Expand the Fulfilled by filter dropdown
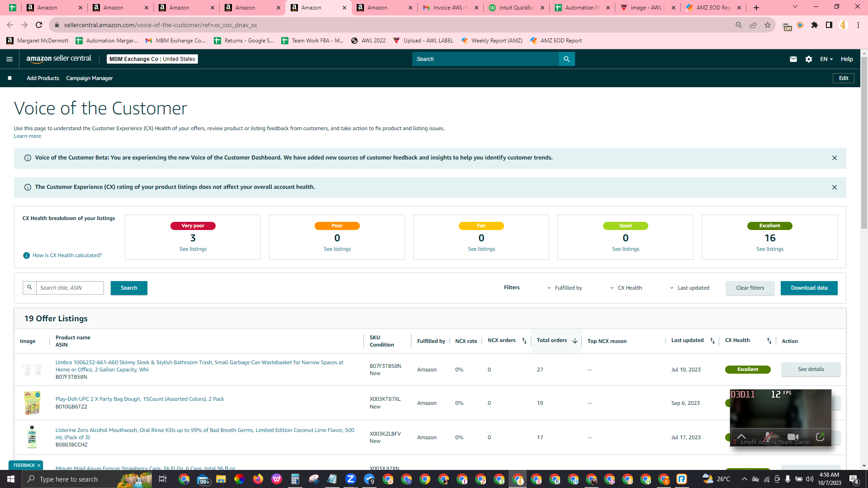Viewport: 868px width, 488px height. [565, 288]
